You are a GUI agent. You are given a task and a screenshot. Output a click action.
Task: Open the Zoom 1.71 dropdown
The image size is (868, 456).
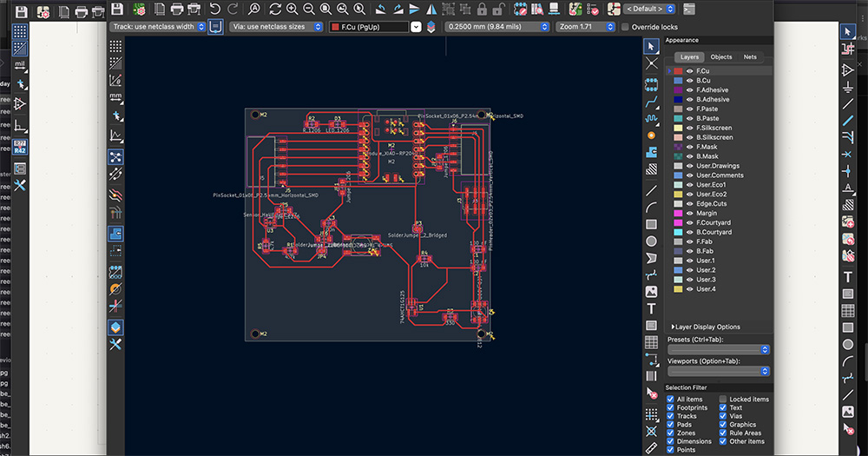tap(585, 27)
